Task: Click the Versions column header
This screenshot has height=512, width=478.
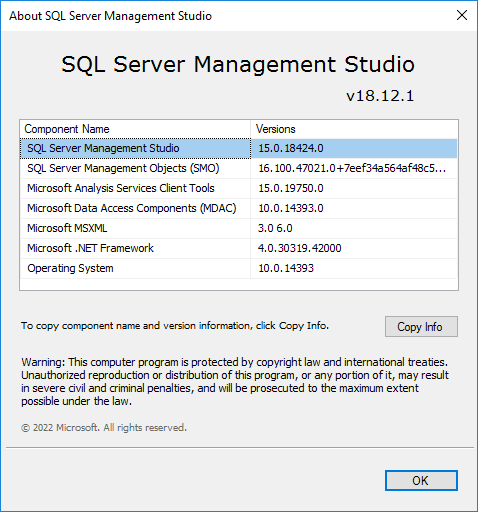Action: point(354,129)
